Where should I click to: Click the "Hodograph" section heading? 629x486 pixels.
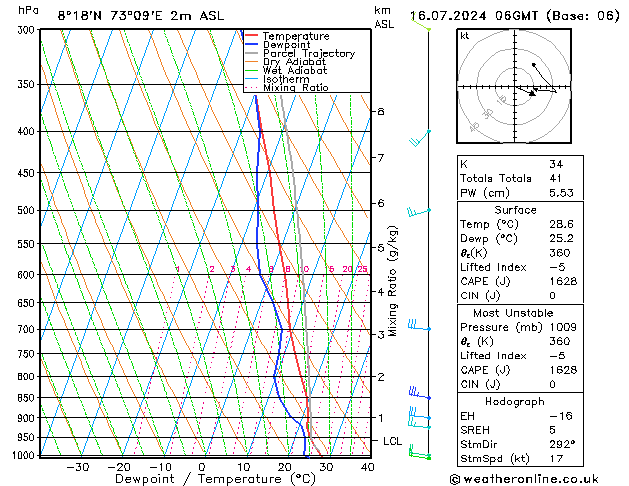click(x=515, y=402)
